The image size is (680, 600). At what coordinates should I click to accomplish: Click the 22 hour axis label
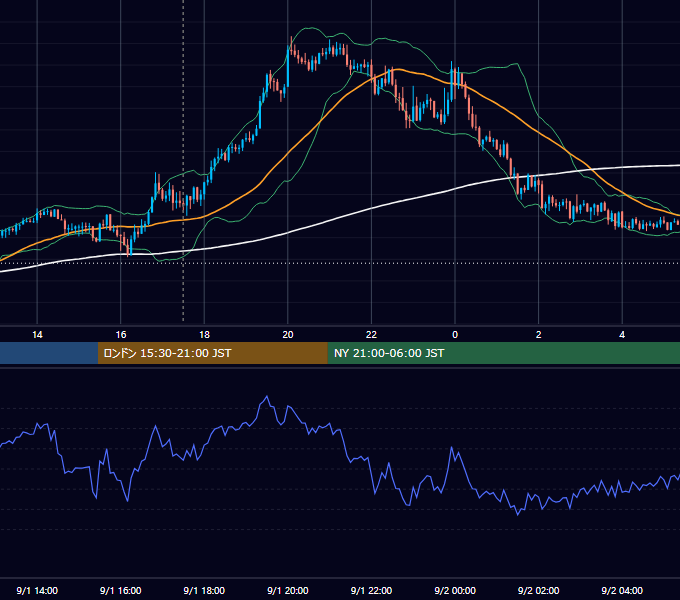[371, 335]
